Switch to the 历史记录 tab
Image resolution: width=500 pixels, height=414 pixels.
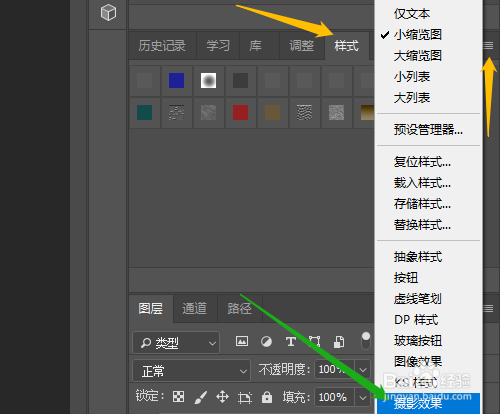click(x=162, y=46)
